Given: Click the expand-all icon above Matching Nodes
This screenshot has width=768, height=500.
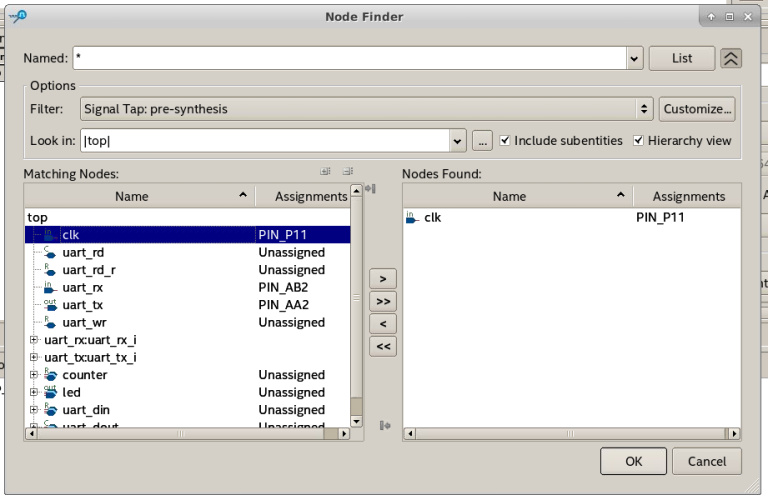Looking at the screenshot, I should click(x=326, y=172).
